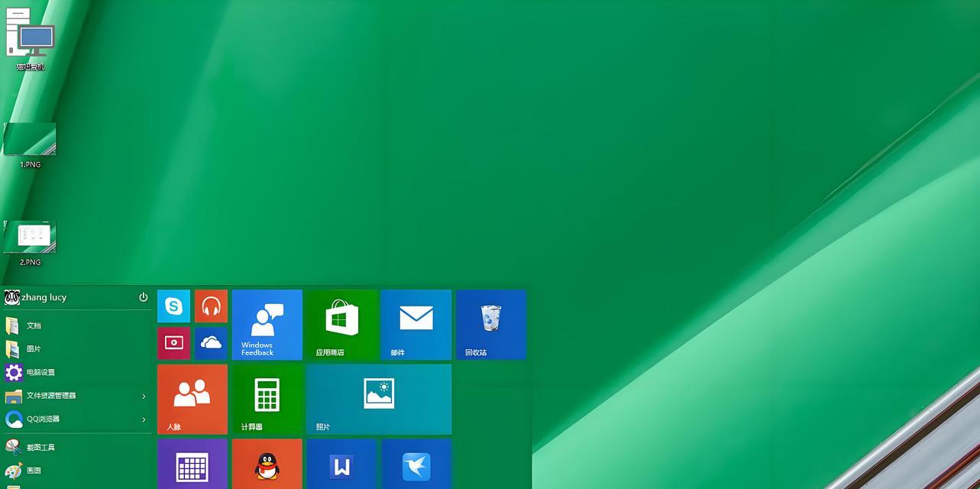Open the 照片 photos tile
Screen dimensions: 980x489
379,400
